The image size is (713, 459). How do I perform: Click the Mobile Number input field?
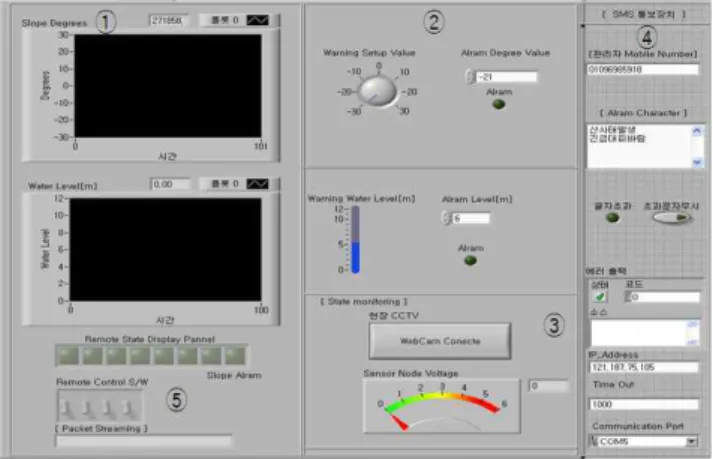[643, 69]
